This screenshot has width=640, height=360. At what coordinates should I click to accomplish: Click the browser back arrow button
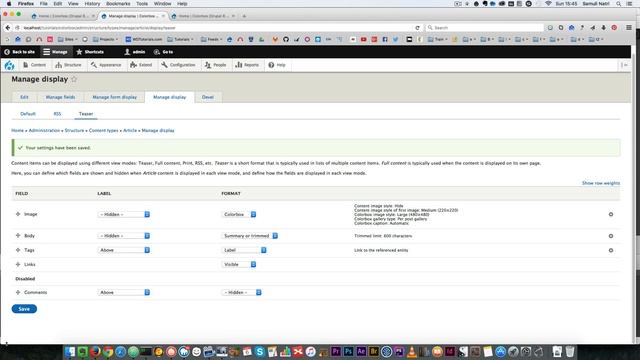(8, 28)
